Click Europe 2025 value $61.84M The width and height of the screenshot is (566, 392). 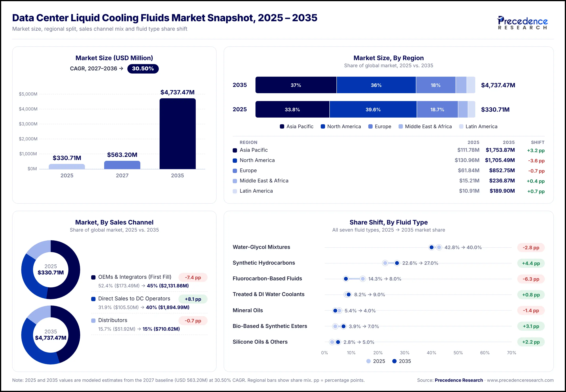click(469, 170)
